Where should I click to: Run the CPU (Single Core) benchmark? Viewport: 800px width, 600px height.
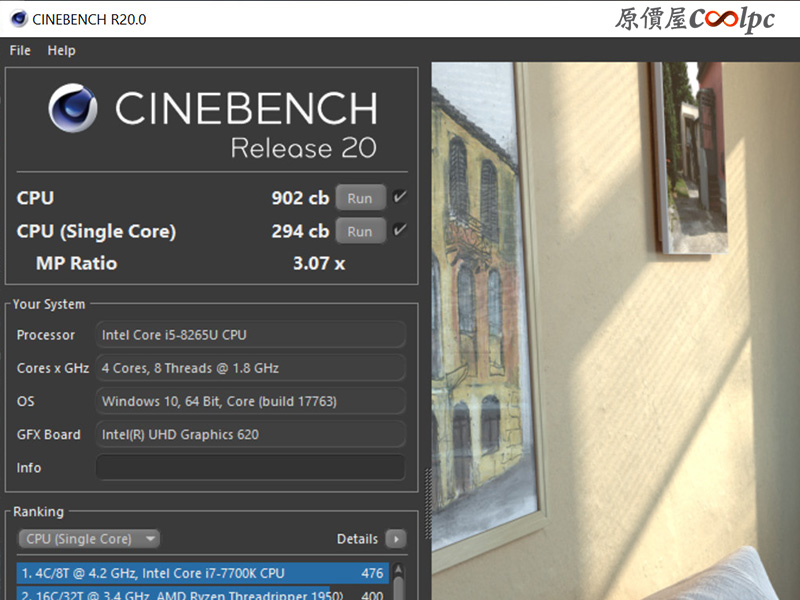coord(360,231)
